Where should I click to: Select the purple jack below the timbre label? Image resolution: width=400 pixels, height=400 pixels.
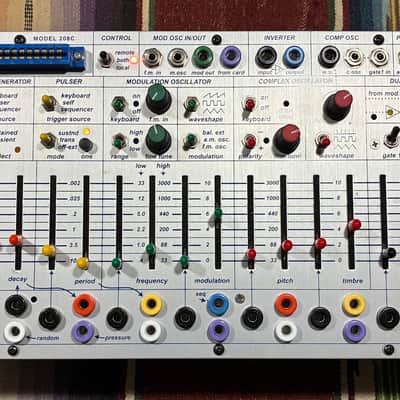[355, 331]
